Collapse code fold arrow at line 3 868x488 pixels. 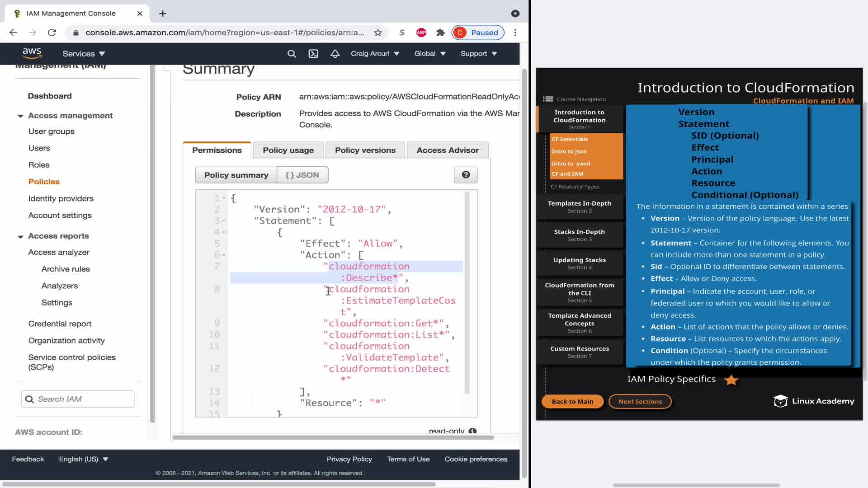224,221
